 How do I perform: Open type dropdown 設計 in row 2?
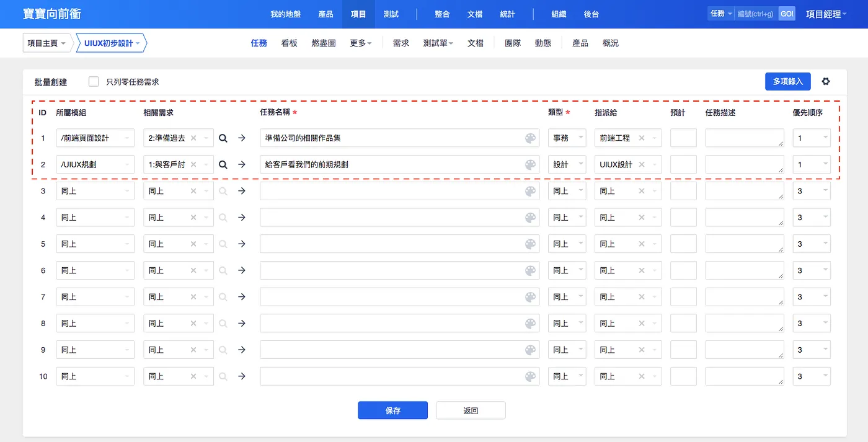pos(567,164)
